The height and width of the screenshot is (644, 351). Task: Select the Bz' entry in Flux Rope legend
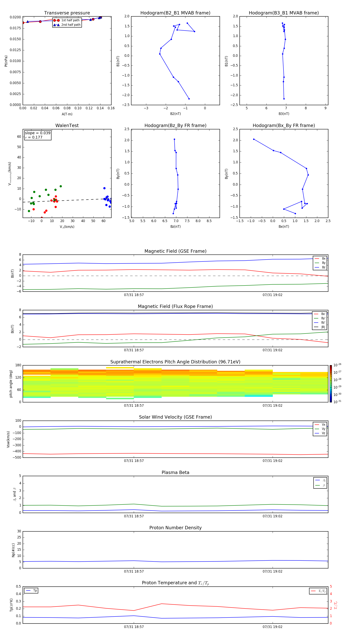pyautogui.click(x=320, y=323)
